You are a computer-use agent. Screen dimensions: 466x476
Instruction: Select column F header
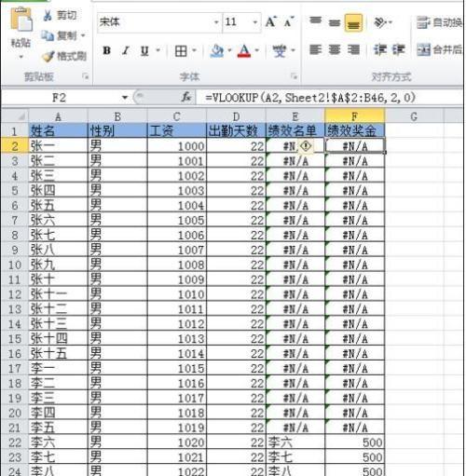point(355,116)
